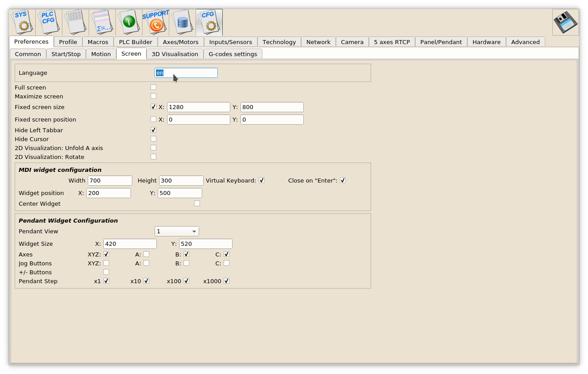Open the Pendant View dropdown
This screenshot has width=588, height=374.
[176, 232]
